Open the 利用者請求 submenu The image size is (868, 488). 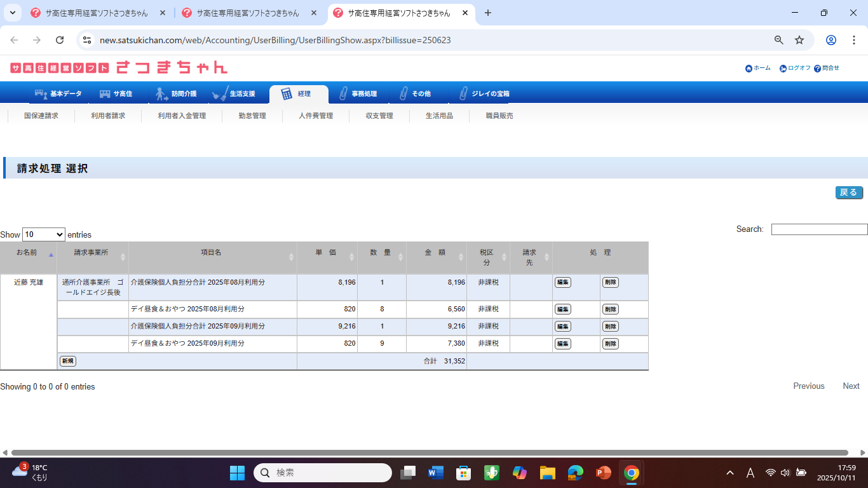[x=108, y=116]
